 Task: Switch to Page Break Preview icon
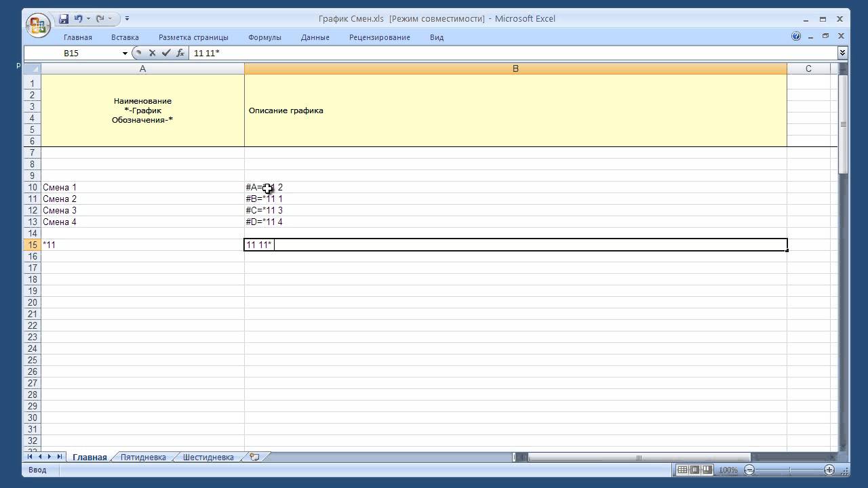point(707,470)
